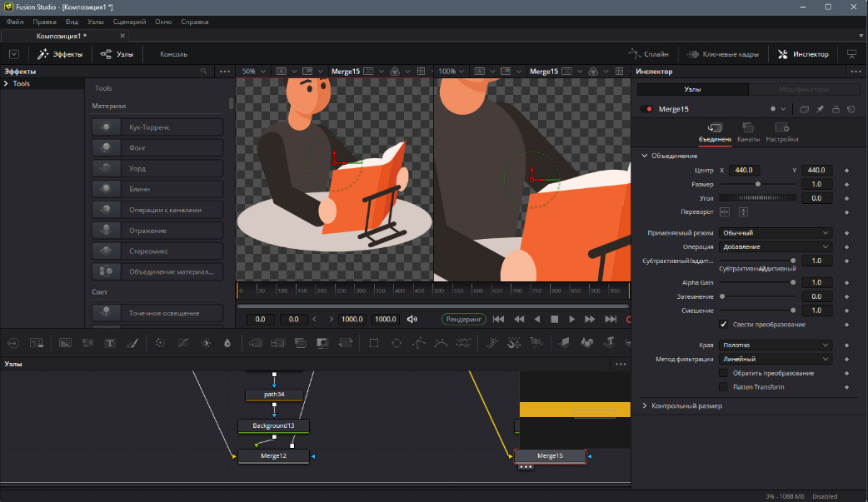Click the audio speaker icon

point(412,320)
